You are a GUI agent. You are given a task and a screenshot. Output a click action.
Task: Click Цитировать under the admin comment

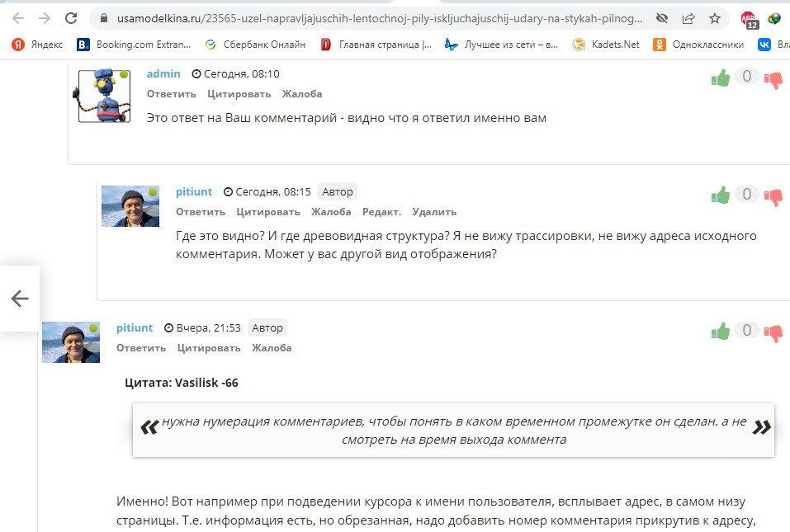(x=239, y=94)
